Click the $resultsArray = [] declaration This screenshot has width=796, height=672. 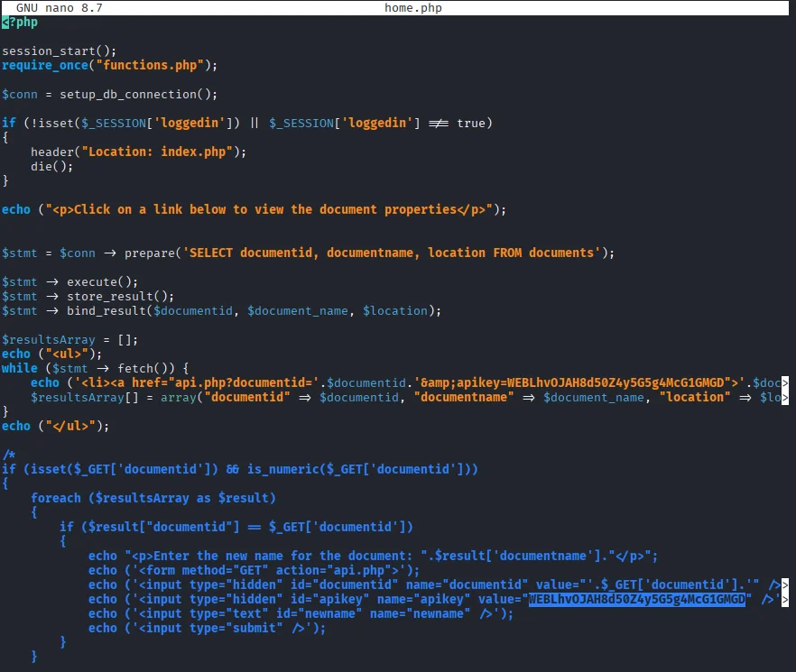pyautogui.click(x=67, y=339)
